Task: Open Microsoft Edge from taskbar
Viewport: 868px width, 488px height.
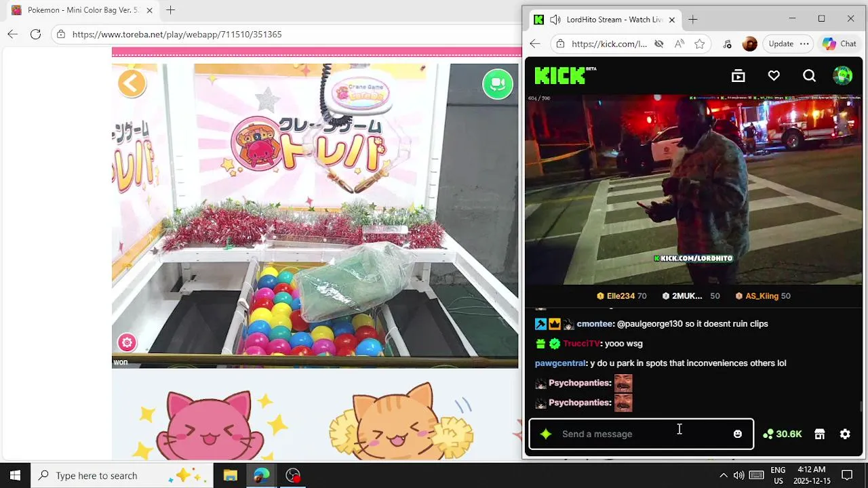Action: point(262,475)
